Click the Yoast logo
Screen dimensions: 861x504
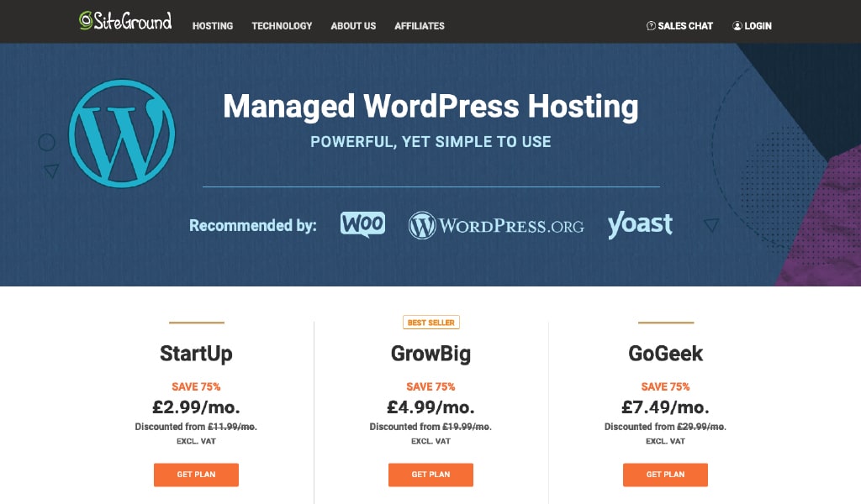point(640,224)
